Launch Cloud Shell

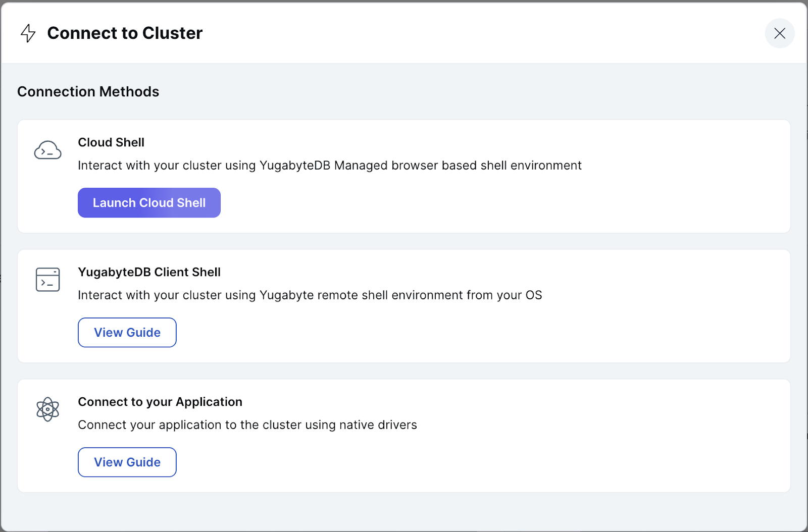click(149, 203)
